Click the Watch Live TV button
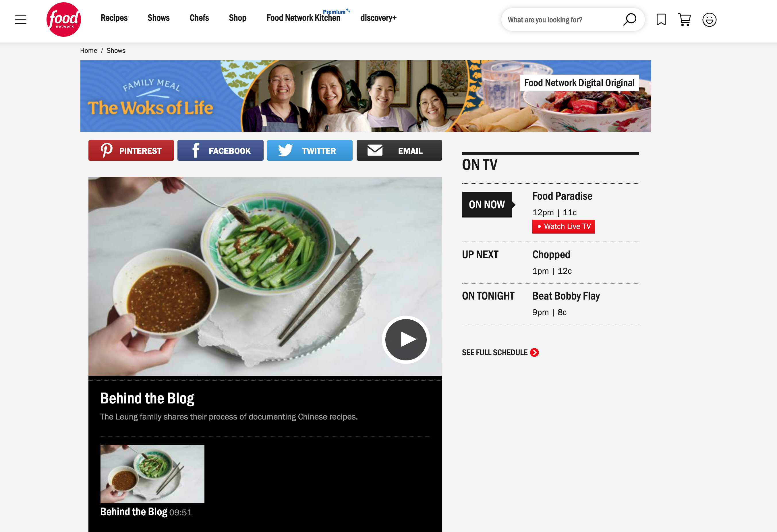Viewport: 777px width, 532px height. [563, 226]
